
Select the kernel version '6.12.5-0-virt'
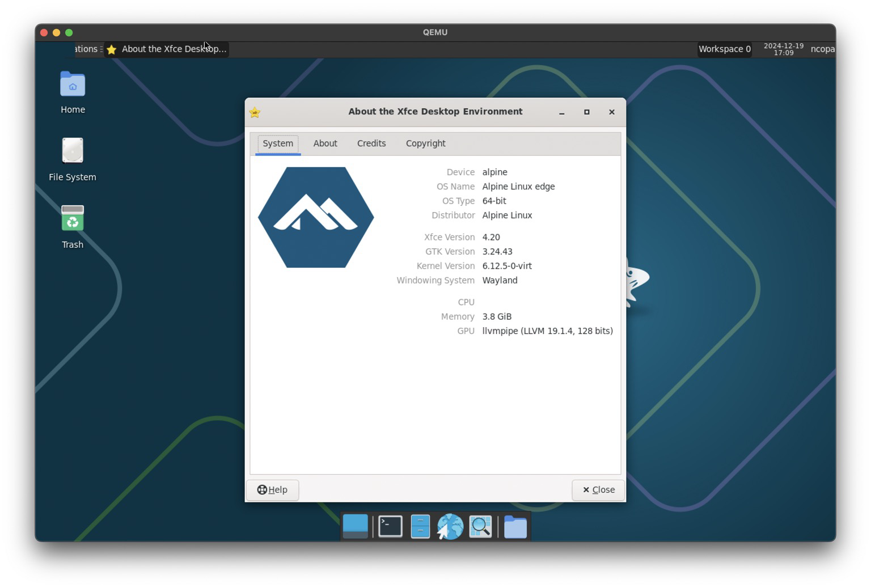pos(507,266)
